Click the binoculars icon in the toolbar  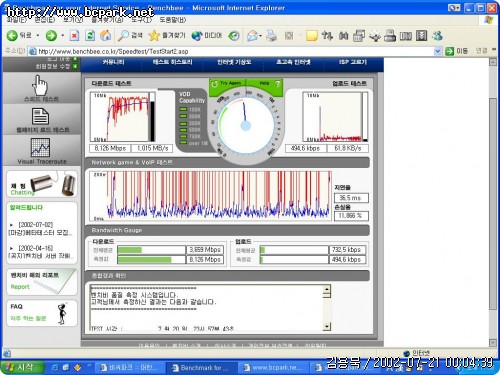click(343, 35)
